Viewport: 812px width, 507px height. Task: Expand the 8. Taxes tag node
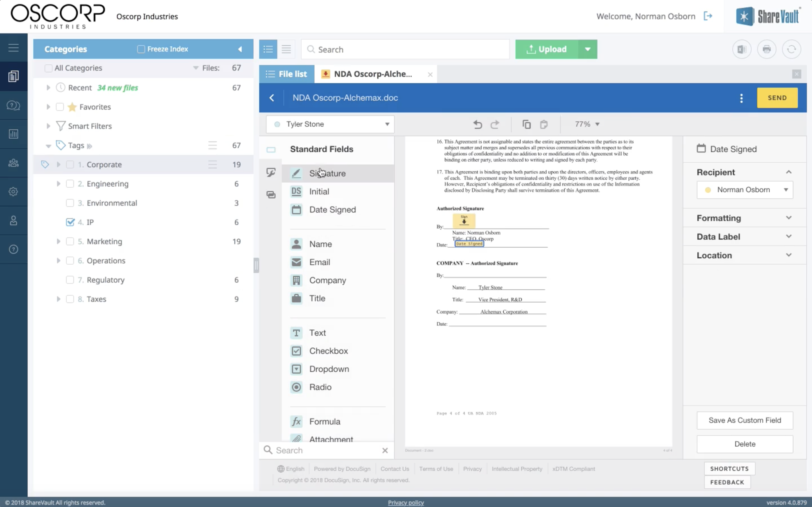pyautogui.click(x=58, y=299)
